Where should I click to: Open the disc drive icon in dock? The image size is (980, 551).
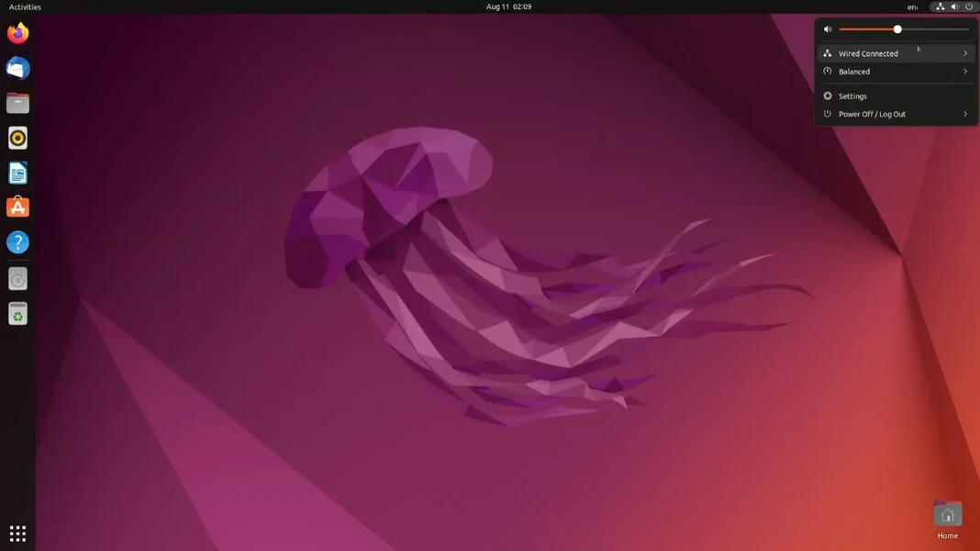tap(17, 279)
